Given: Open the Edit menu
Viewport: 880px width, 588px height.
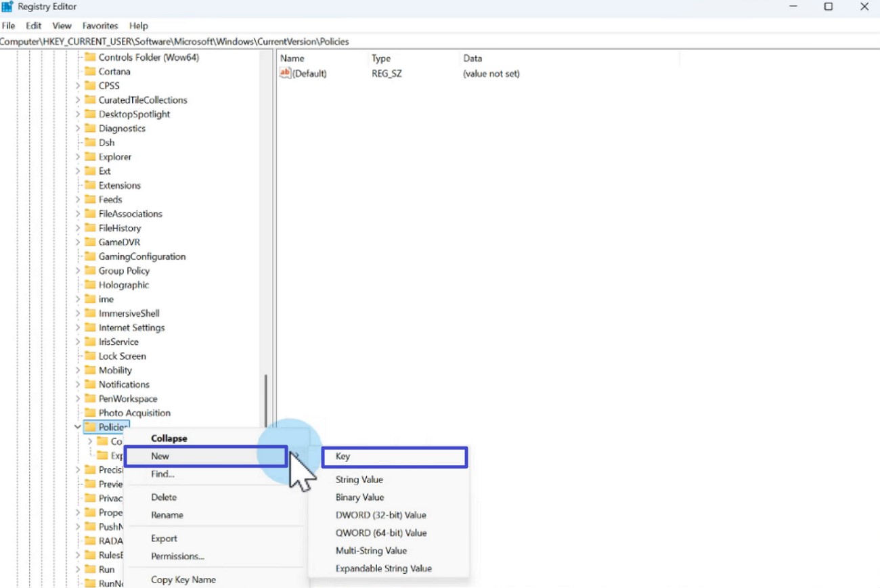Looking at the screenshot, I should 34,26.
